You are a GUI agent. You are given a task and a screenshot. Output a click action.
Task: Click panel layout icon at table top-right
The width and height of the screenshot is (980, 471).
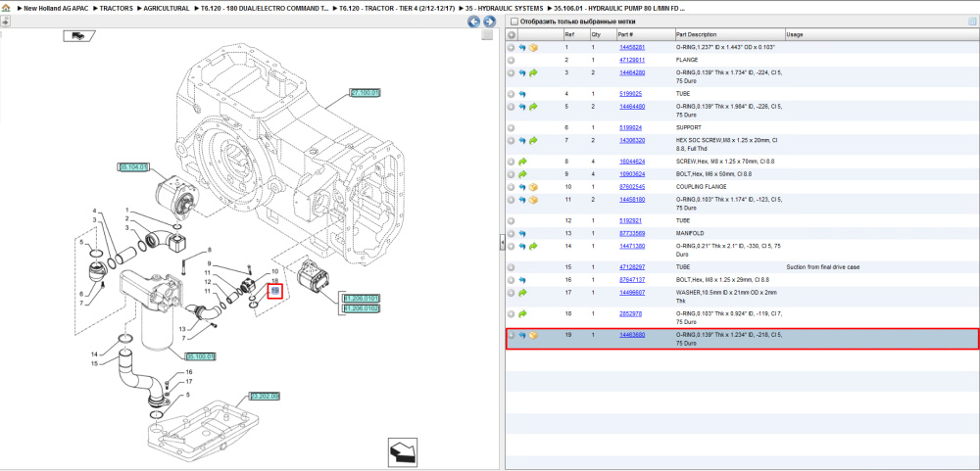[972, 22]
